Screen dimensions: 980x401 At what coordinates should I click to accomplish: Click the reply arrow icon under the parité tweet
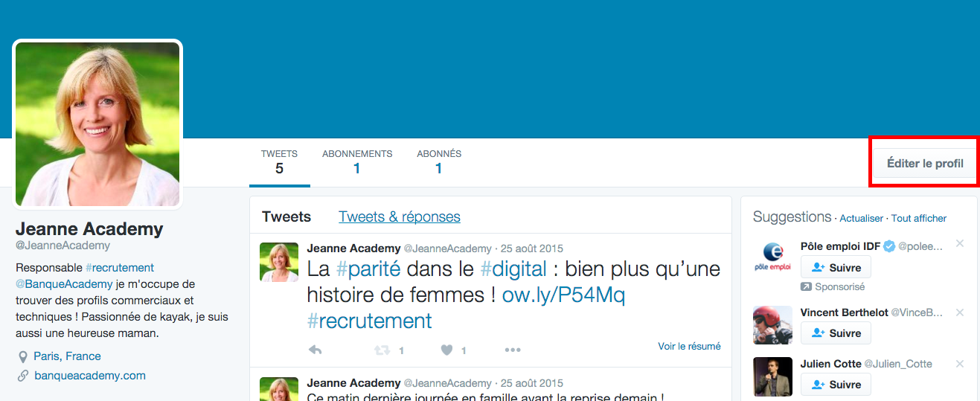tap(315, 350)
